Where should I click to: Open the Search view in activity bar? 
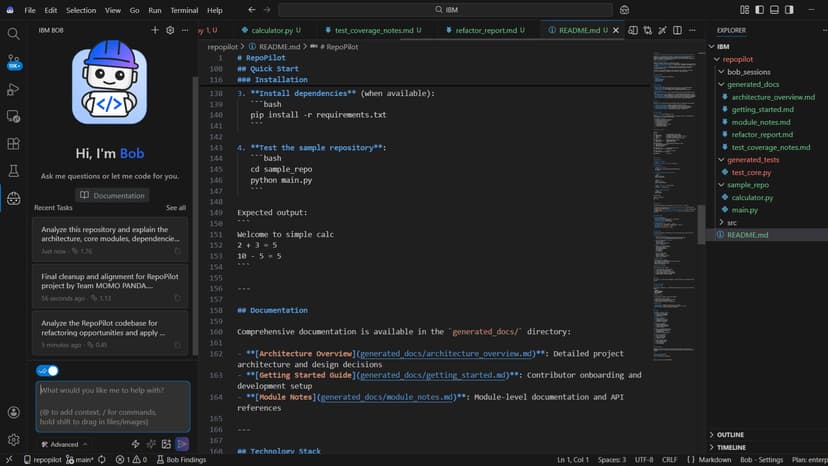coord(13,34)
